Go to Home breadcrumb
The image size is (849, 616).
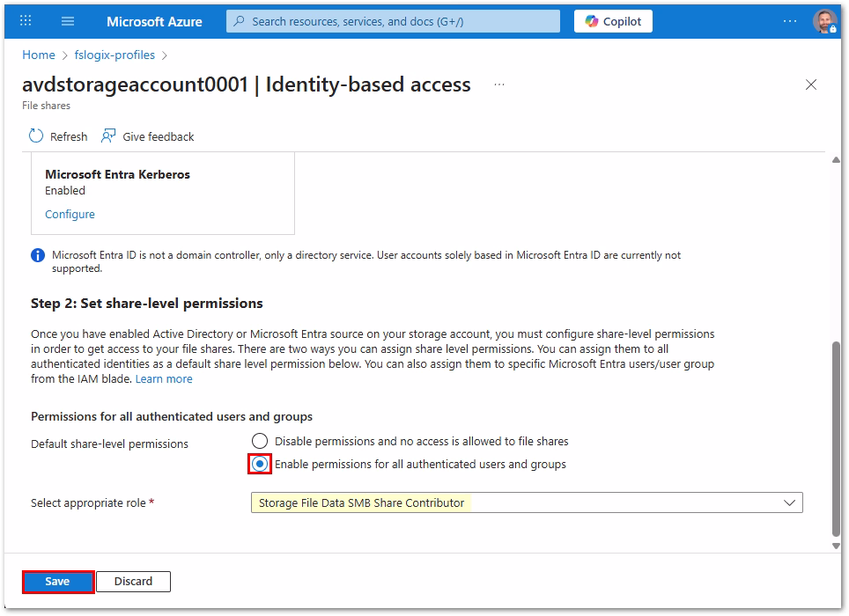coord(39,55)
